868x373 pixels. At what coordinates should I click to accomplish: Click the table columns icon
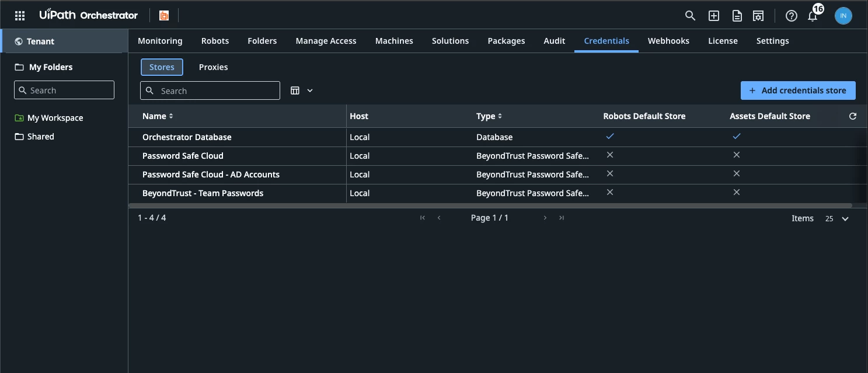[x=295, y=90]
